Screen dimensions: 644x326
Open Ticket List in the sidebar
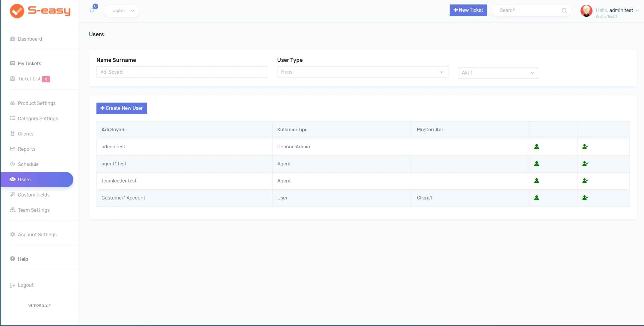pos(29,79)
